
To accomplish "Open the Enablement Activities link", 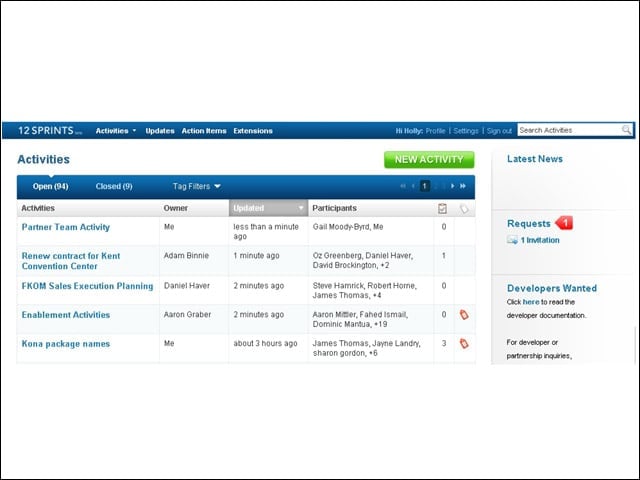I will coord(66,315).
